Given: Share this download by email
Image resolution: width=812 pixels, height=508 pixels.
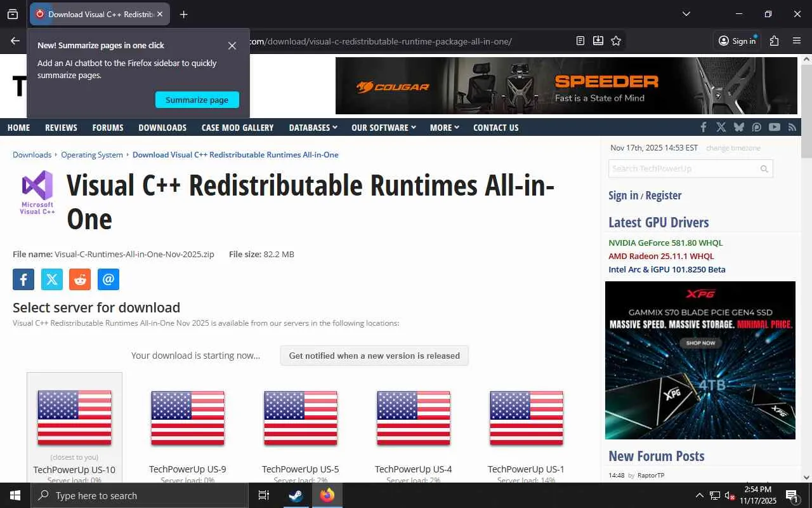Looking at the screenshot, I should point(108,279).
